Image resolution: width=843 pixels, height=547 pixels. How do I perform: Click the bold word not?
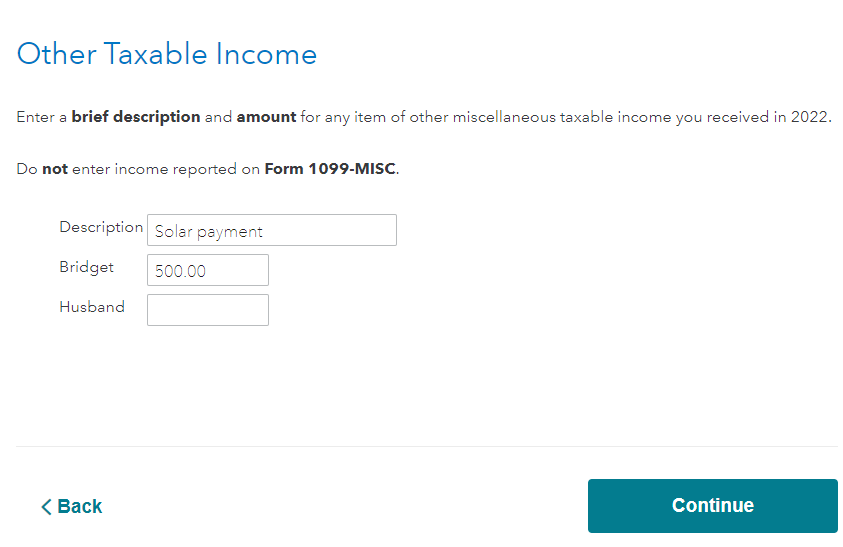click(x=55, y=169)
